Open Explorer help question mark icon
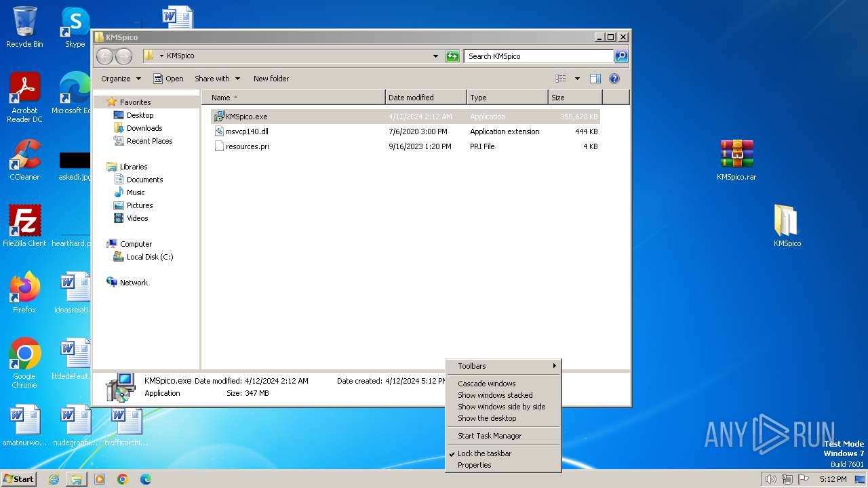 click(x=614, y=79)
